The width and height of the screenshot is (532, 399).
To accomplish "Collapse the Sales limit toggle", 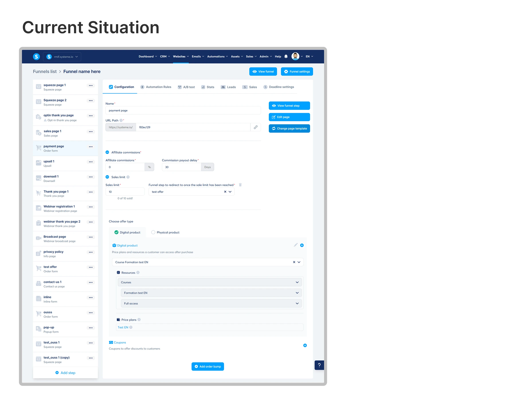I will 107,177.
